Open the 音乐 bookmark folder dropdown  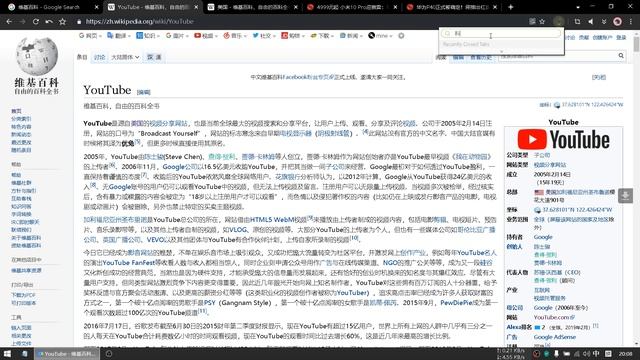(x=235, y=36)
